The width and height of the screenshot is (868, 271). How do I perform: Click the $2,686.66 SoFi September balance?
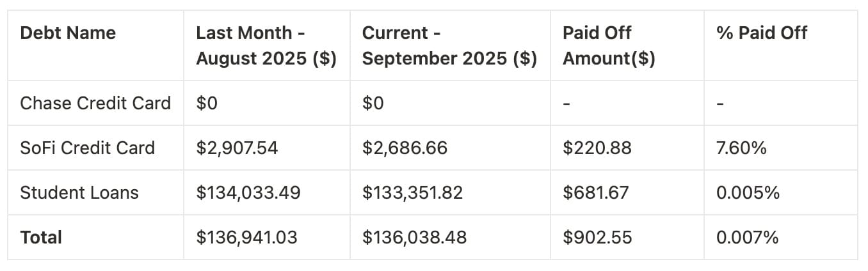pyautogui.click(x=405, y=148)
